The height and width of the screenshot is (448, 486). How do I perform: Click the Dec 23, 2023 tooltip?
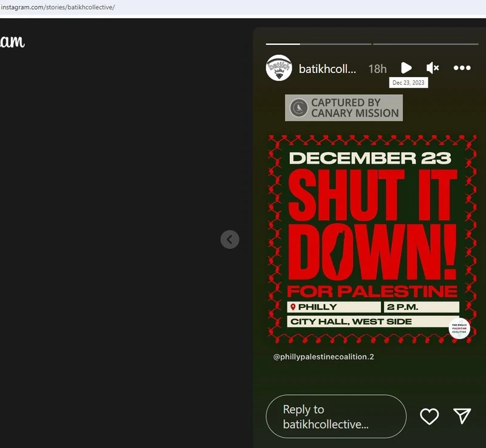click(408, 83)
